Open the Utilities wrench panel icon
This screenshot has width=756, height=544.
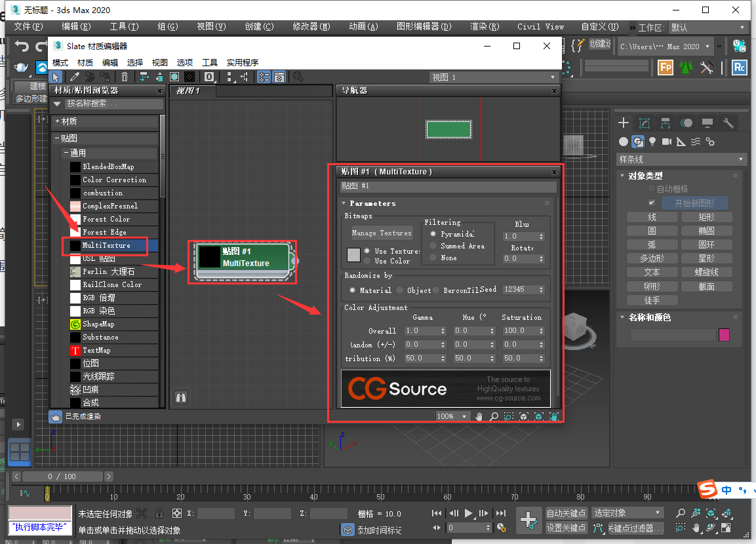tap(728, 123)
